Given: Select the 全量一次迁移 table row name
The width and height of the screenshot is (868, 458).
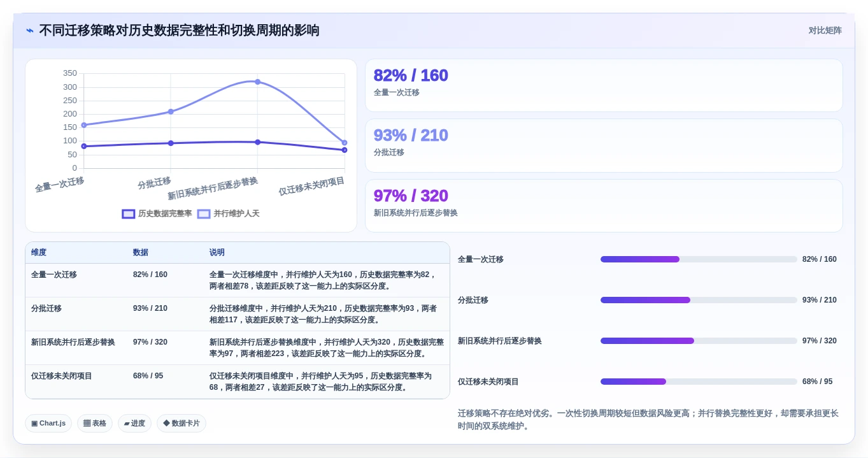Looking at the screenshot, I should 54,275.
